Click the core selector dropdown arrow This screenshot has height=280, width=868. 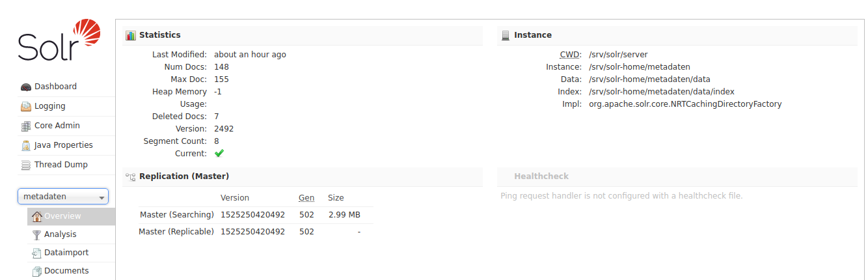(x=102, y=197)
